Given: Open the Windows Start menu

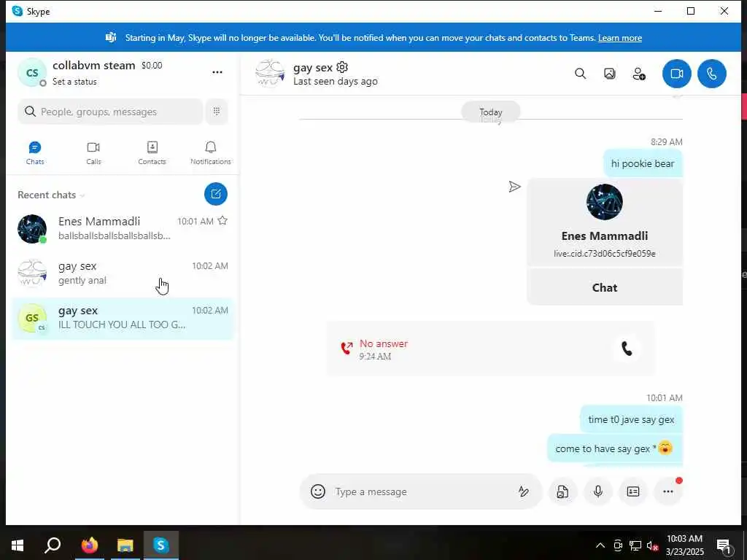Looking at the screenshot, I should tap(18, 545).
